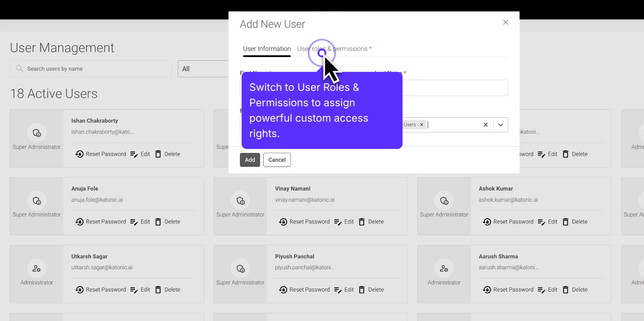Viewport: 644px width, 321px height.
Task: Switch to User roles & permissions tab
Action: 332,49
